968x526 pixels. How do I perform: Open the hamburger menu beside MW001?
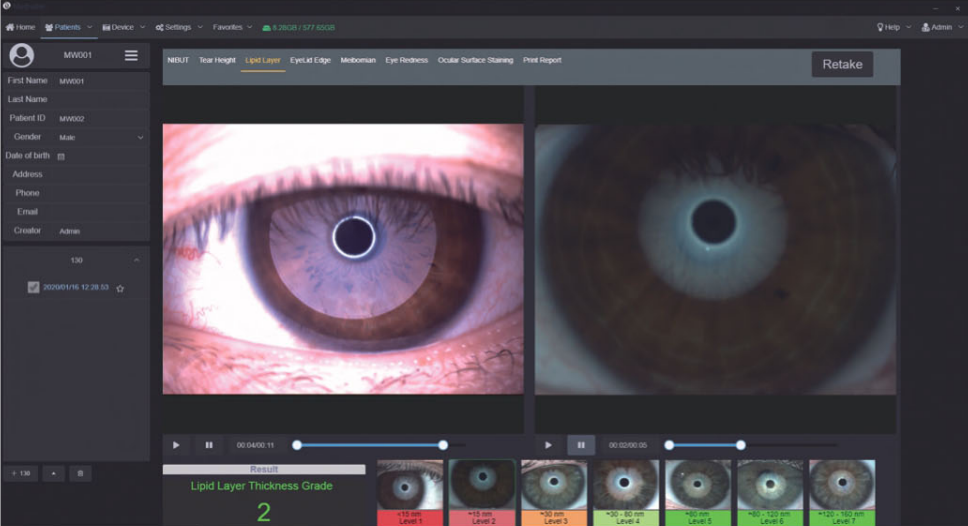click(x=131, y=56)
